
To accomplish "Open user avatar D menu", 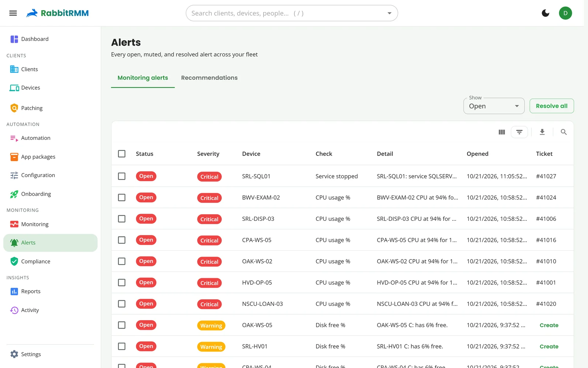I will click(x=565, y=13).
